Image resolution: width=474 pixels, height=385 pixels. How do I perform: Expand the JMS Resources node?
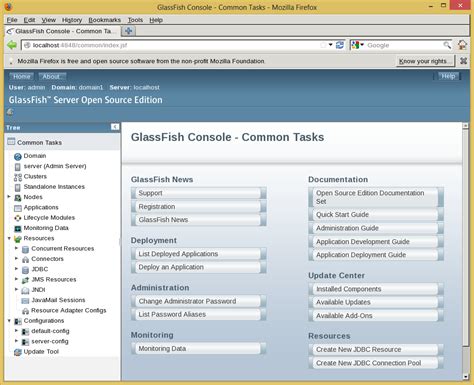(x=16, y=279)
